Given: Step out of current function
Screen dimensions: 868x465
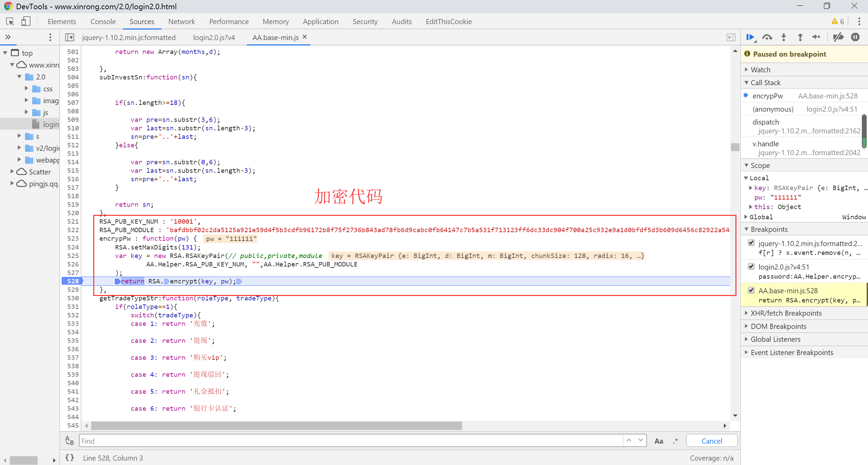Looking at the screenshot, I should (x=800, y=37).
